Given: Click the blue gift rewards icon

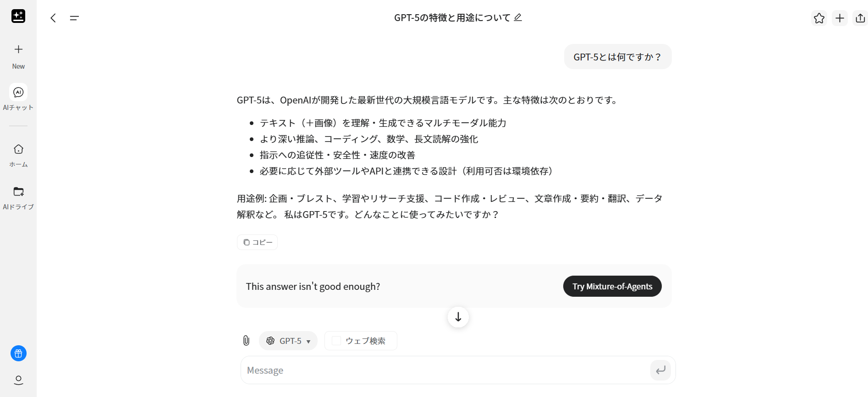Looking at the screenshot, I should [18, 353].
